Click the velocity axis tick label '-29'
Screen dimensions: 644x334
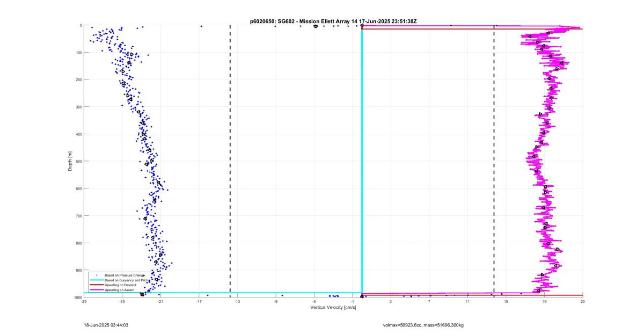point(84,302)
